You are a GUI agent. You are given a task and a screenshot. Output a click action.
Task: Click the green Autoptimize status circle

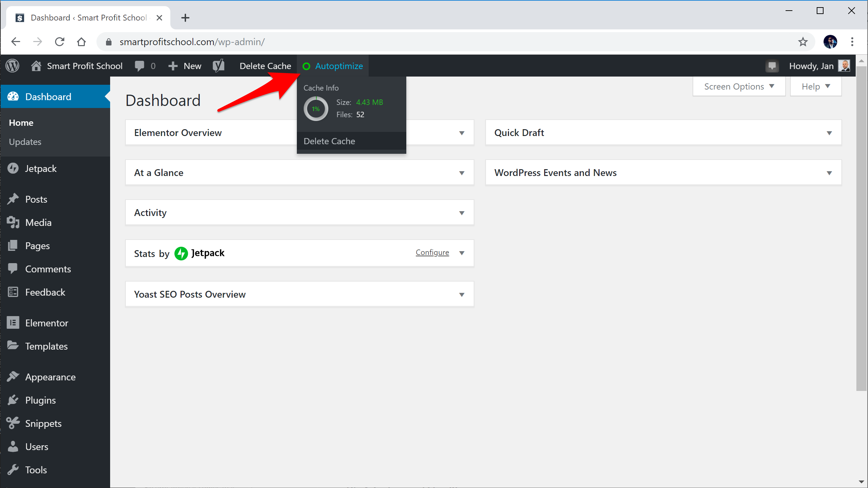pyautogui.click(x=306, y=66)
